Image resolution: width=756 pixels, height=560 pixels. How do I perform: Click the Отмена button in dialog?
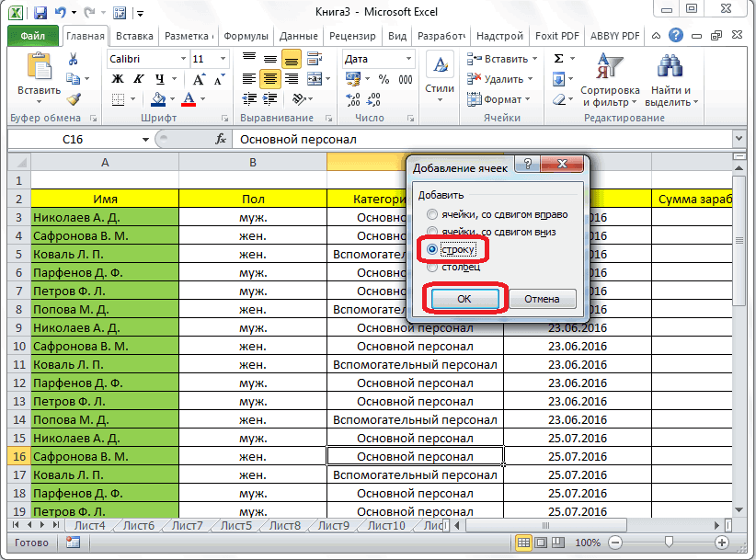pos(542,299)
